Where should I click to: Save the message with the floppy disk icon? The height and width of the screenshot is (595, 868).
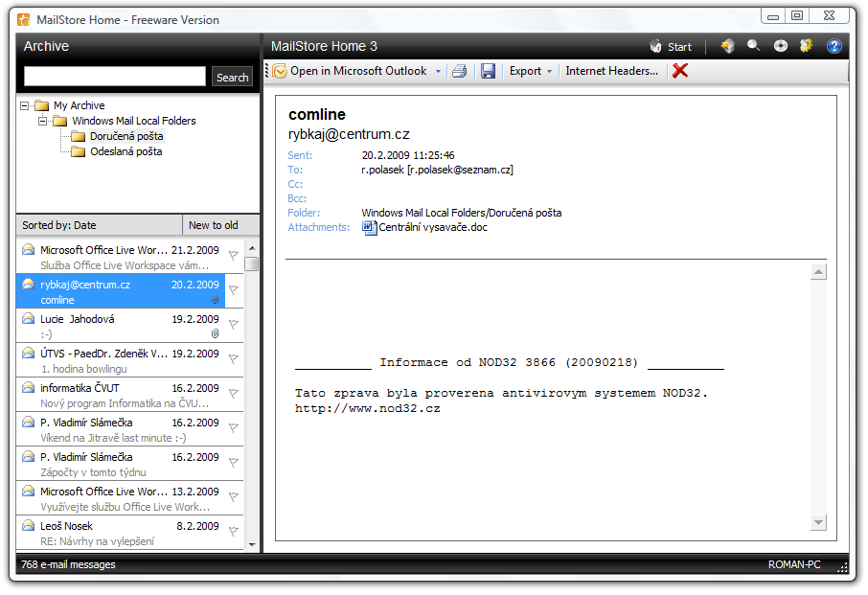click(x=488, y=71)
